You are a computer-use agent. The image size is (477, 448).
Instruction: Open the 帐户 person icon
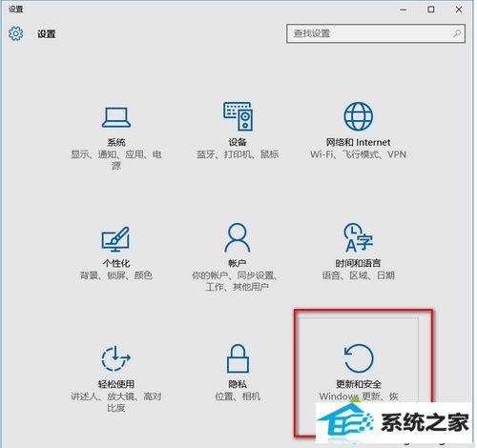click(238, 237)
